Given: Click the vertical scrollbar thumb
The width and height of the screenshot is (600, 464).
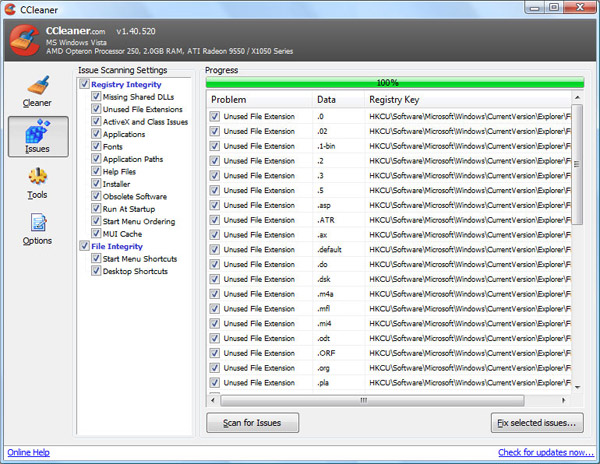Looking at the screenshot, I should (577, 164).
